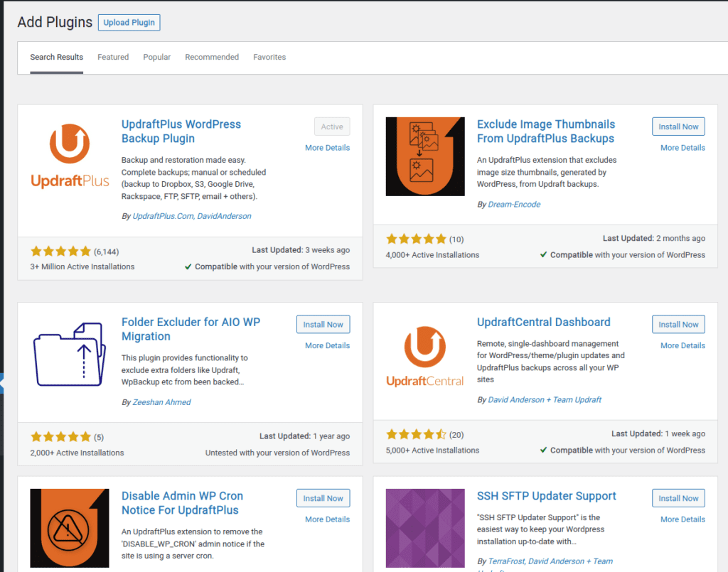Click the UpdraftPlus logo icon

(x=70, y=156)
